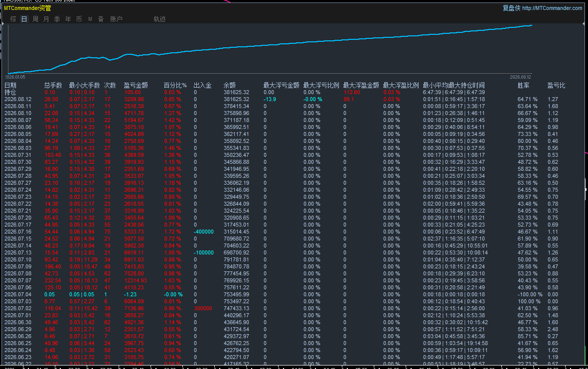The height and width of the screenshot is (369, 588).
Task: Click the 8.41 profit ratio value
Action: 553,134
